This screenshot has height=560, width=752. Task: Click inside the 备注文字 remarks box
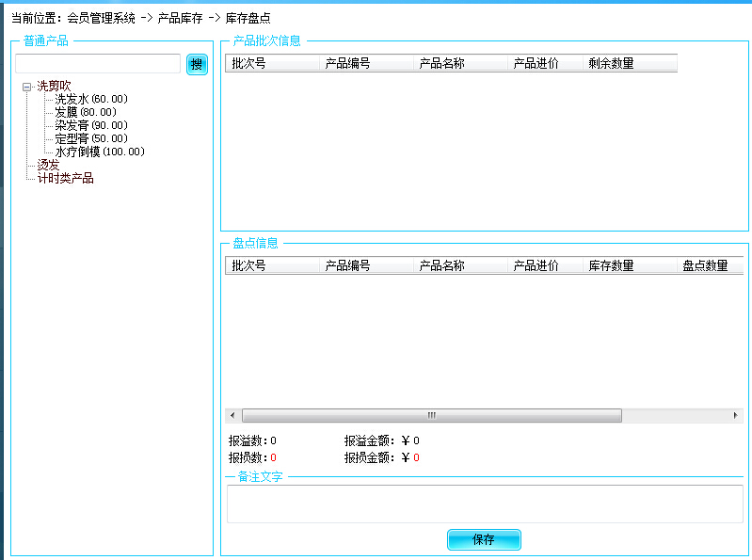point(484,504)
